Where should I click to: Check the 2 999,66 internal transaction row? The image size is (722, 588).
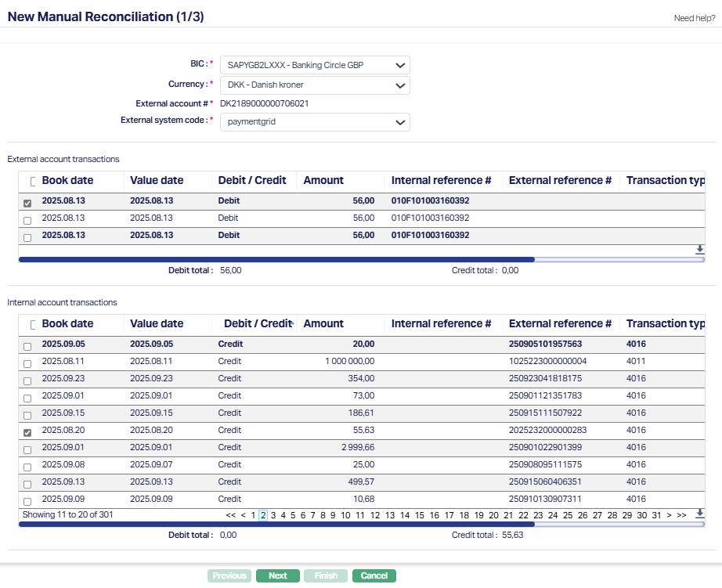[x=27, y=450]
